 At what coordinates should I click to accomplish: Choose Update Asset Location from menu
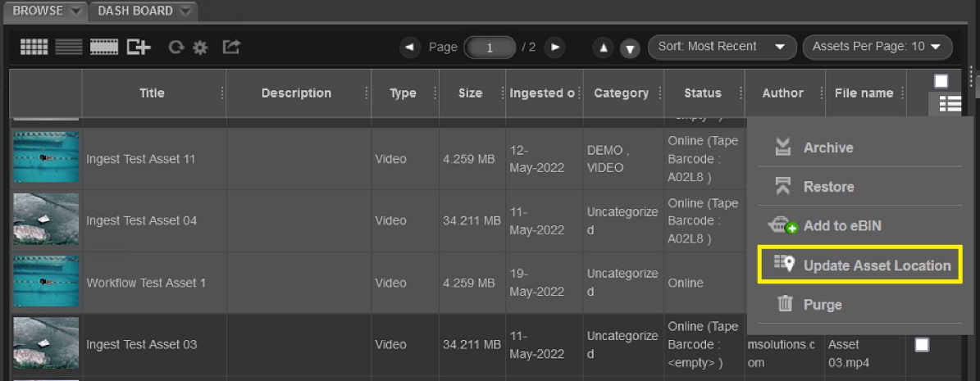pos(860,265)
